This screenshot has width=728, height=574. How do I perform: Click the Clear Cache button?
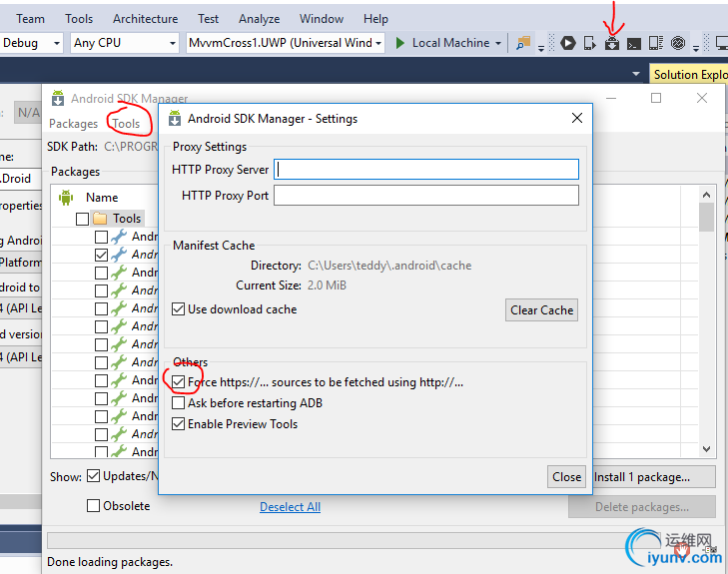[541, 310]
